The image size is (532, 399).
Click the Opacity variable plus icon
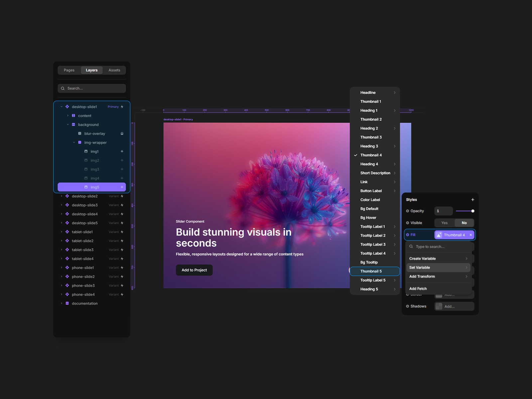[408, 211]
